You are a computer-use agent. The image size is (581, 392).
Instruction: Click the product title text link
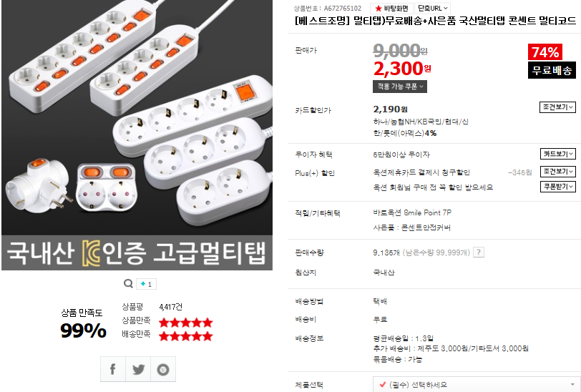pyautogui.click(x=435, y=20)
